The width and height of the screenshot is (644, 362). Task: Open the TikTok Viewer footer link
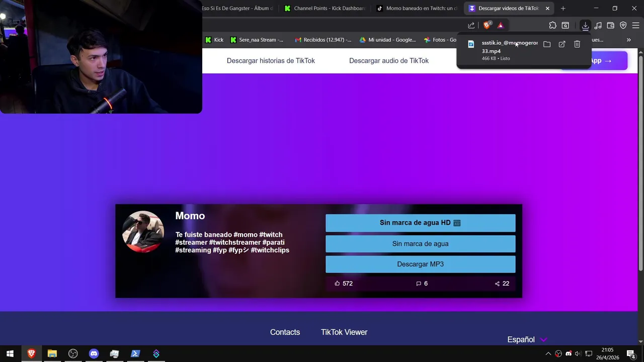(x=344, y=332)
